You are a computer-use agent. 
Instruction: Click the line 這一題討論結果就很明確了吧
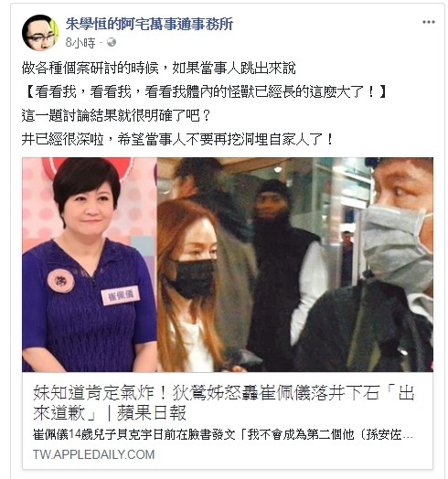click(x=116, y=116)
